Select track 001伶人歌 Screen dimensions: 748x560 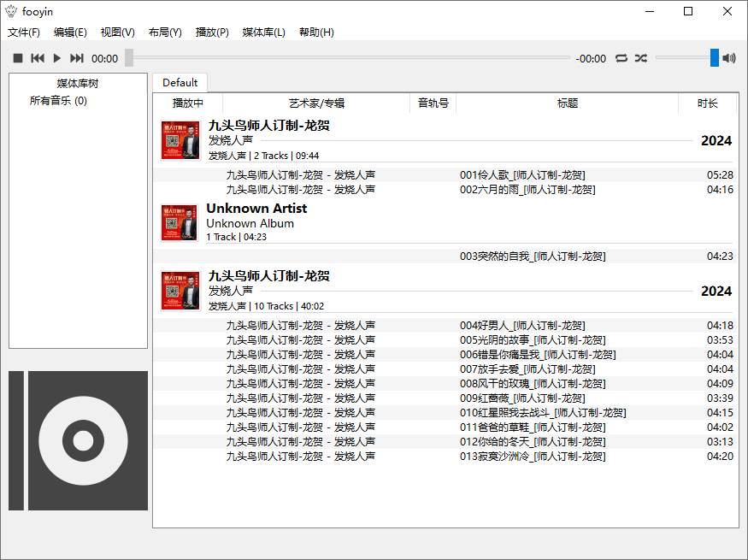pos(521,175)
